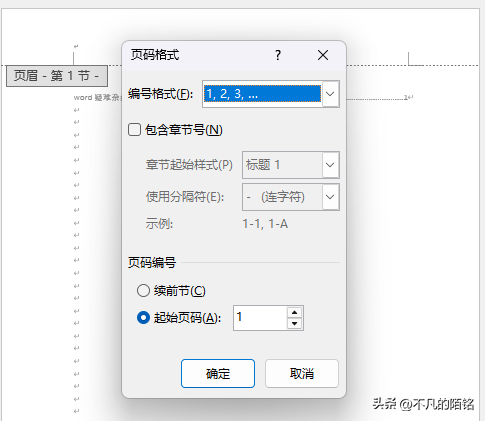Select the 起始页码 radio button
The image size is (485, 421).
click(143, 318)
